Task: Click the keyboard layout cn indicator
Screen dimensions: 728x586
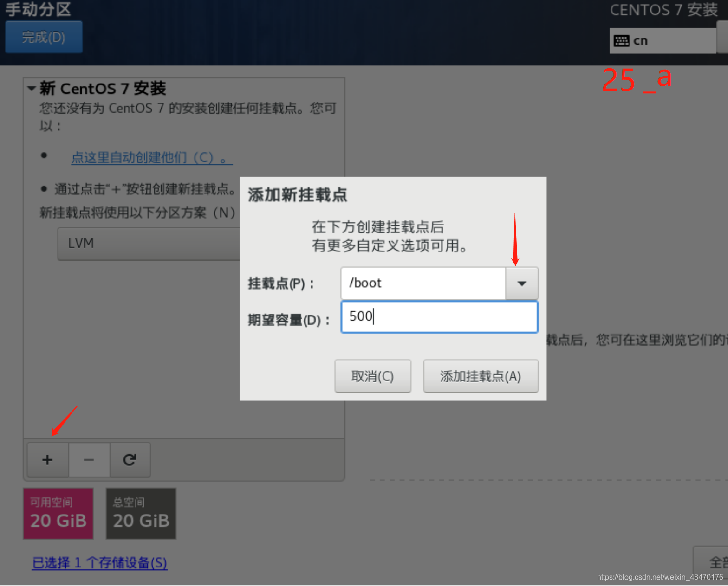Action: coord(663,41)
